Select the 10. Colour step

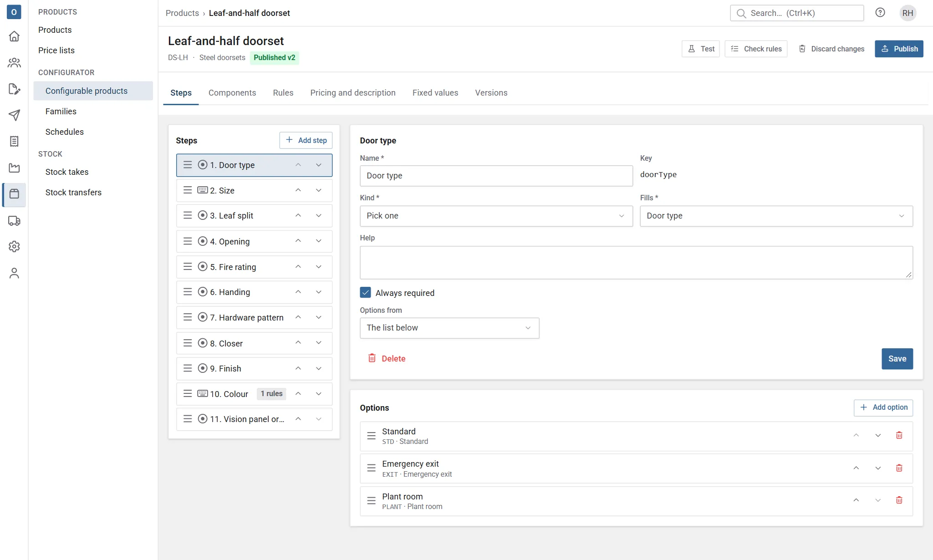(254, 394)
